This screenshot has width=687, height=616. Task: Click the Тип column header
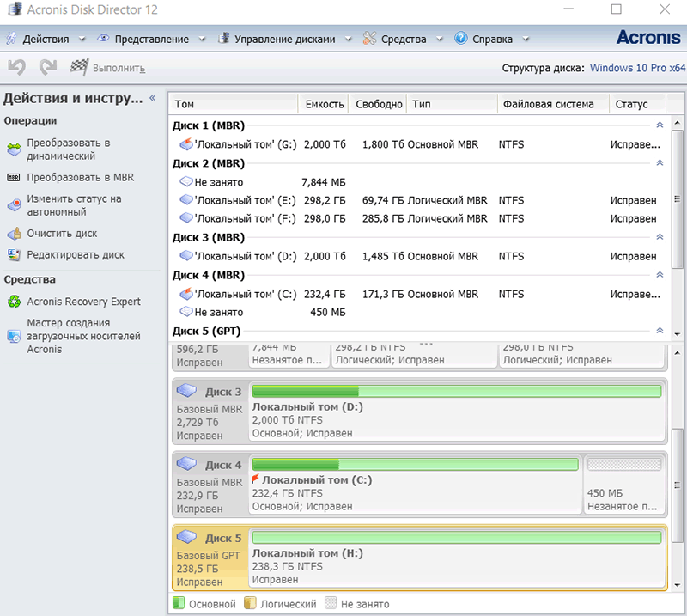click(x=453, y=104)
